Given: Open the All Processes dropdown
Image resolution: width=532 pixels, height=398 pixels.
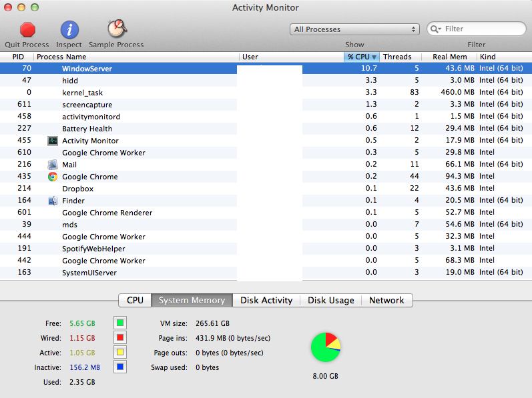Looking at the screenshot, I should 354,29.
